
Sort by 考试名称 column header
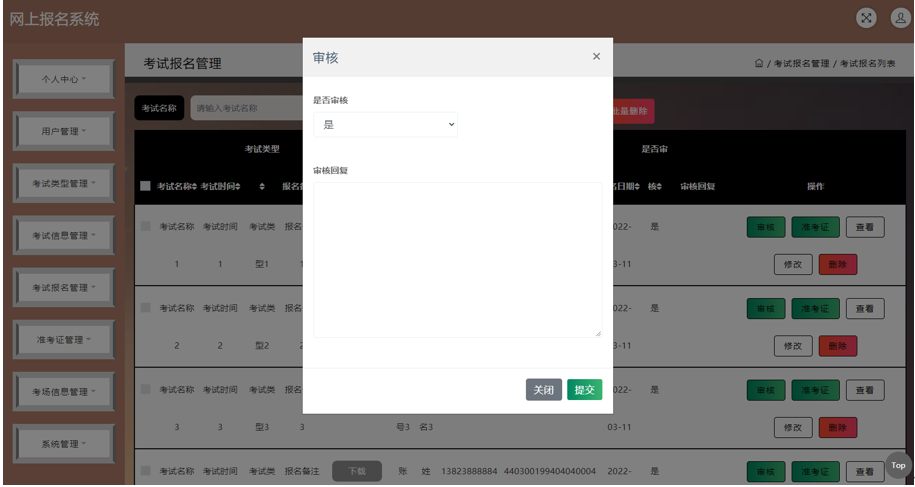[177, 187]
